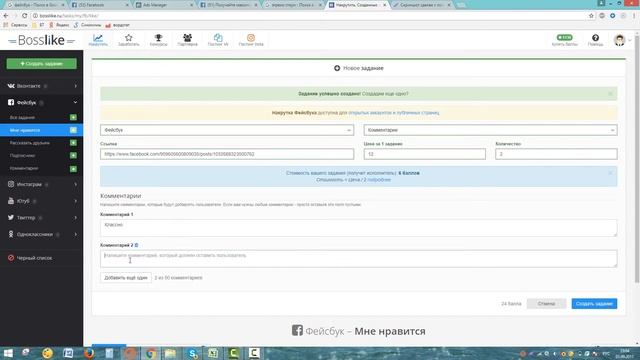Open Firefox from the Windows taskbar
The width and height of the screenshot is (640, 360).
[x=89, y=353]
